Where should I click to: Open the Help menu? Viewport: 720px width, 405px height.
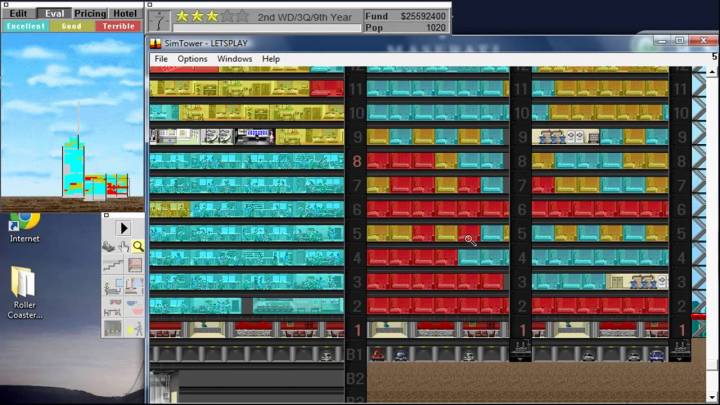[271, 59]
